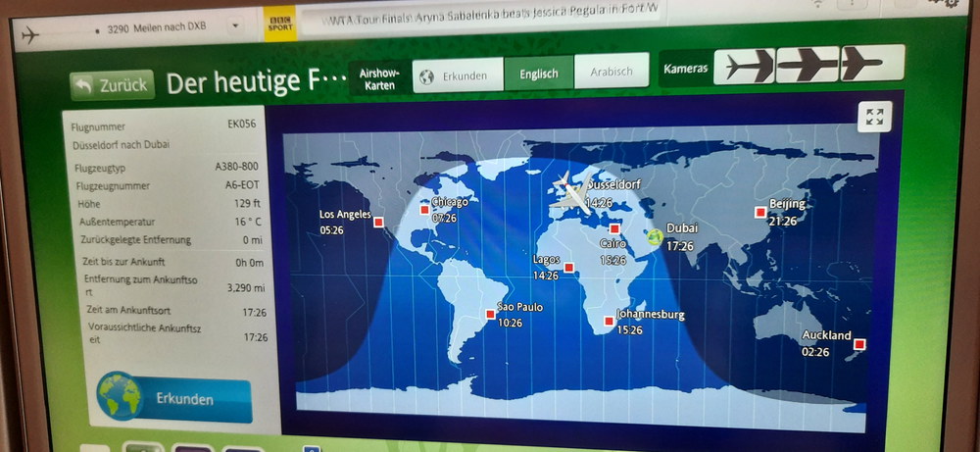Select the Sao Paulo marker on map

coord(491,314)
